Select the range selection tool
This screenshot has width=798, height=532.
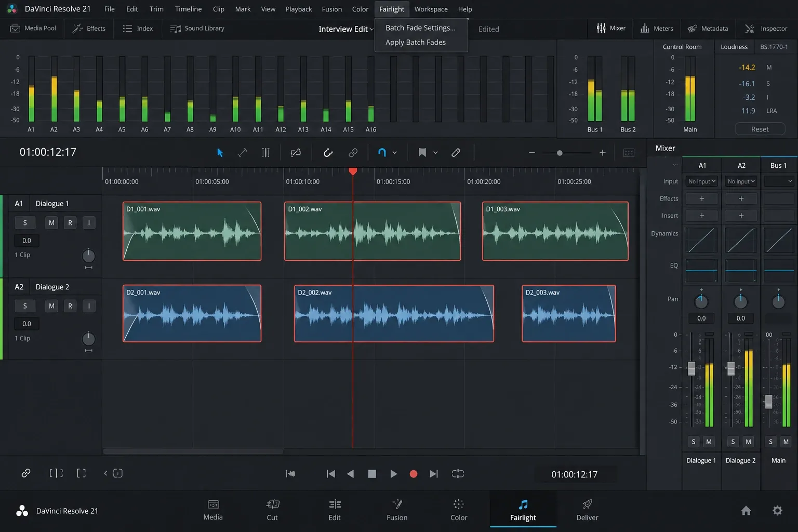coord(243,153)
